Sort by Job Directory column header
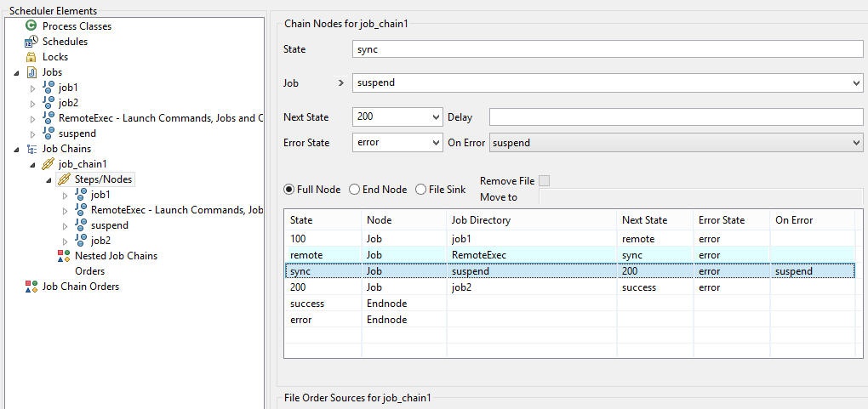 click(532, 219)
